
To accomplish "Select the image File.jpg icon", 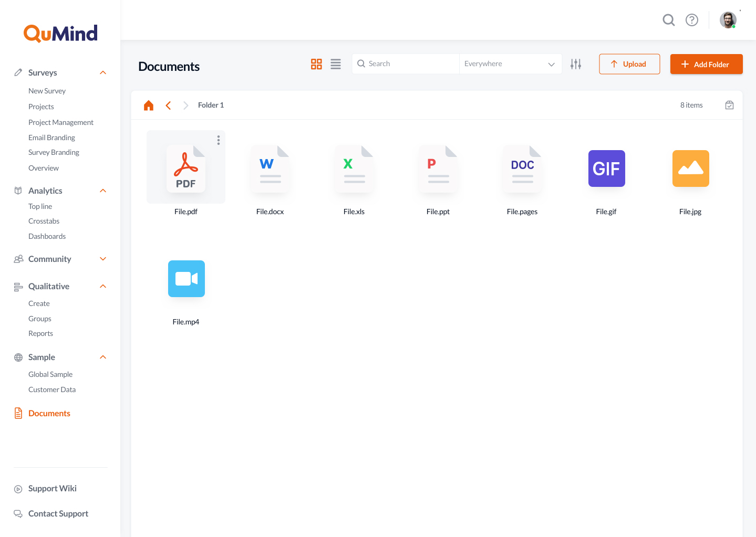I will (x=691, y=169).
